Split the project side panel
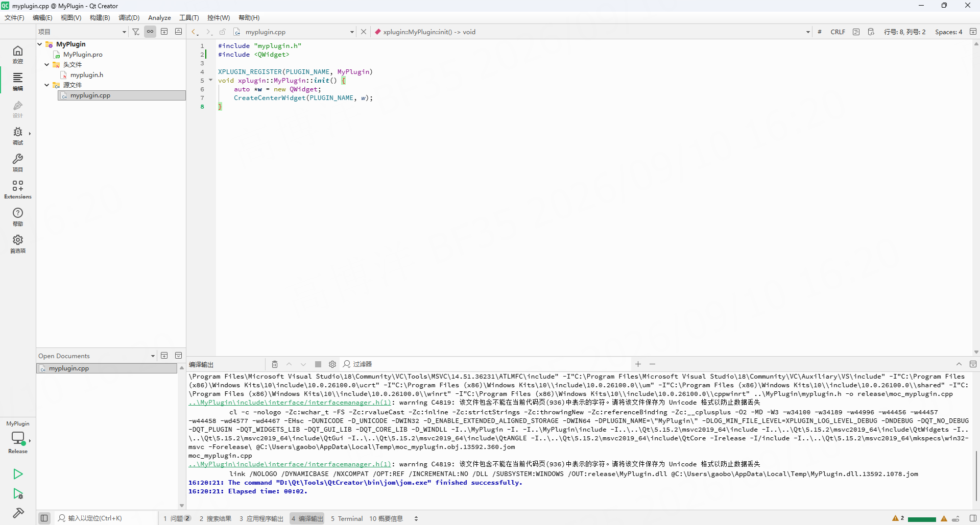This screenshot has height=525, width=980. coord(164,32)
